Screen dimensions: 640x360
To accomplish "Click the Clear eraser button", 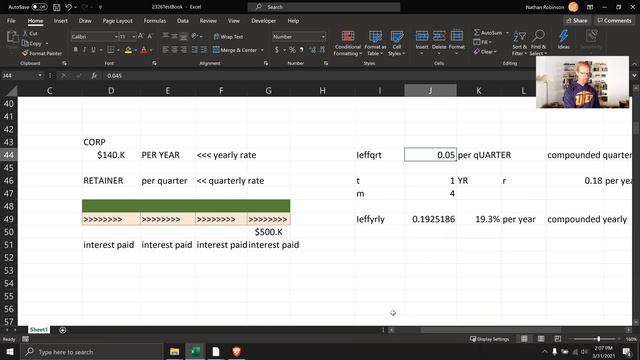I will [x=485, y=52].
